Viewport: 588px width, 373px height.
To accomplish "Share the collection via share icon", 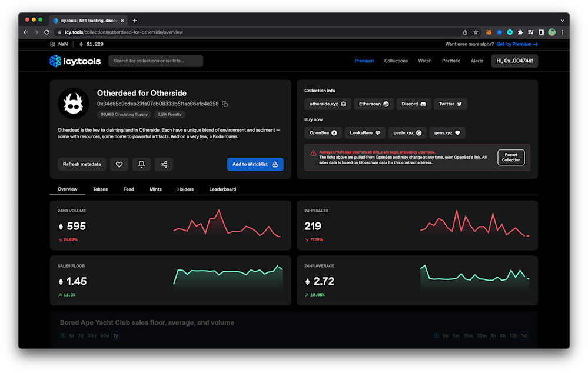I will (x=164, y=164).
